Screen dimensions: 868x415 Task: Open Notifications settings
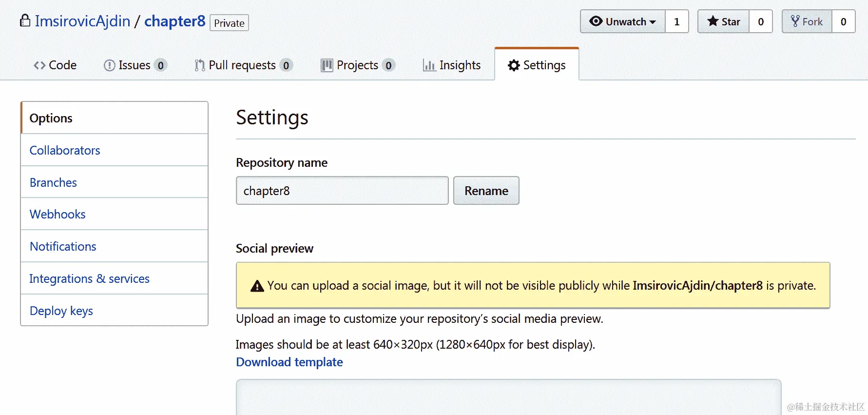pos(115,246)
